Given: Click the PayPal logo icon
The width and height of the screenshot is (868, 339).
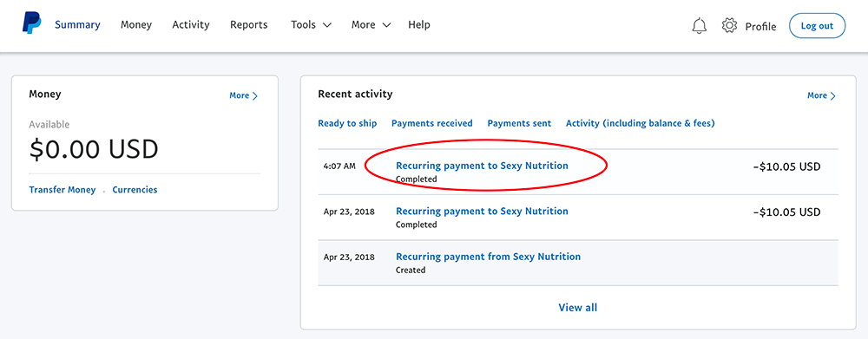Looking at the screenshot, I should (x=31, y=24).
